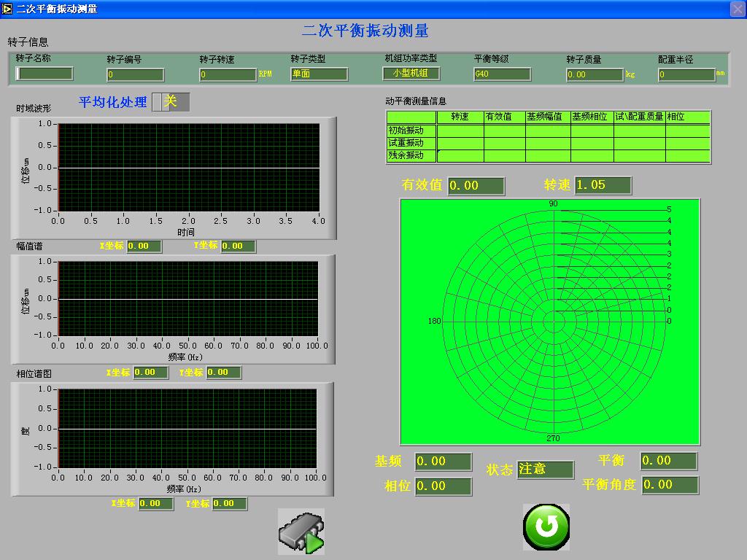Click the 转子质量 kg input field

click(595, 75)
